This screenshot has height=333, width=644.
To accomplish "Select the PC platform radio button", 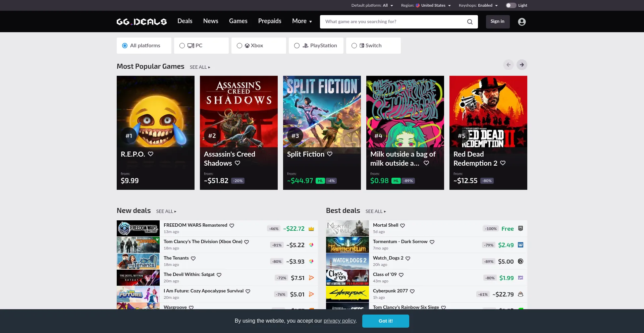I will [x=182, y=46].
